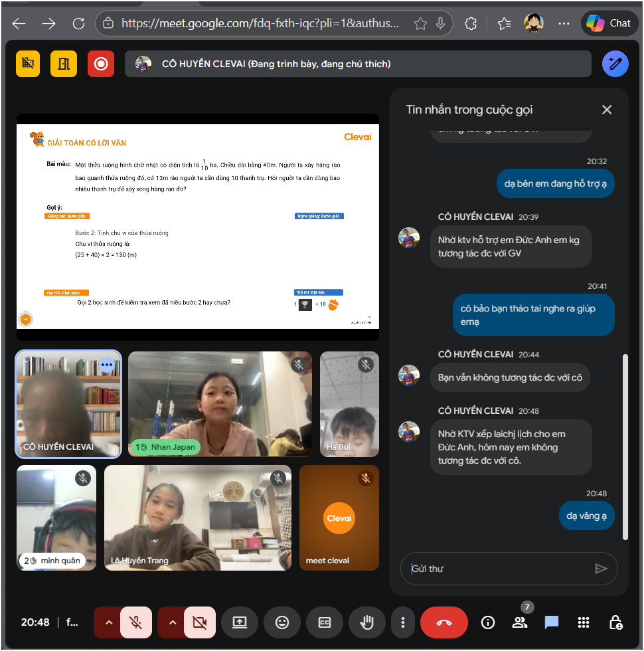Screen dimensions: 644x651
Task: Click the 20:48 meeting clock text
Action: [x=35, y=622]
